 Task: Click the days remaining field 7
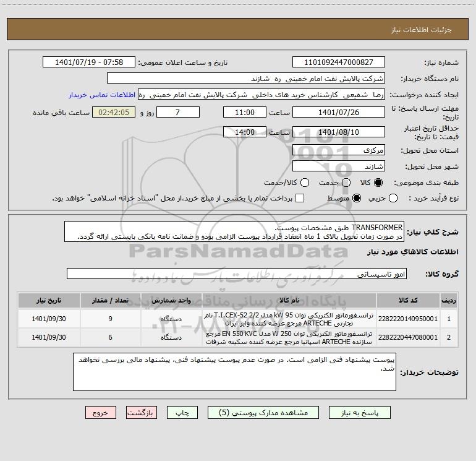pyautogui.click(x=178, y=112)
